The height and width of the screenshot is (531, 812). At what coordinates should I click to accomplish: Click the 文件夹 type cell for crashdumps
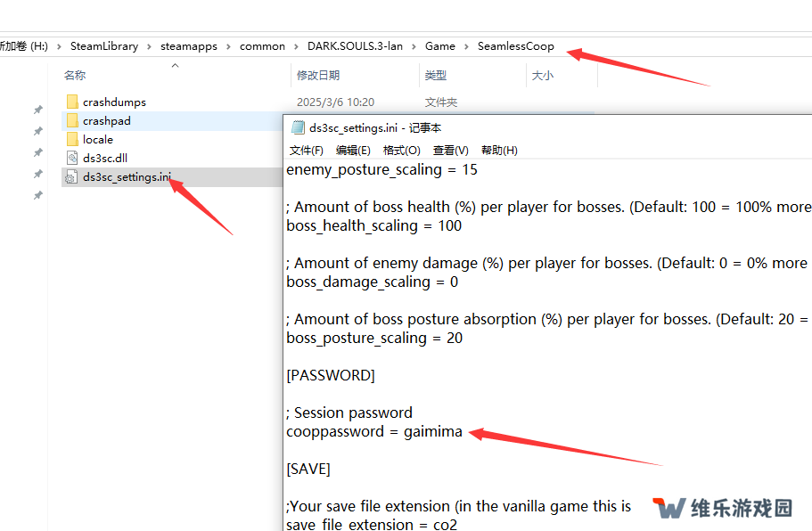[x=441, y=102]
